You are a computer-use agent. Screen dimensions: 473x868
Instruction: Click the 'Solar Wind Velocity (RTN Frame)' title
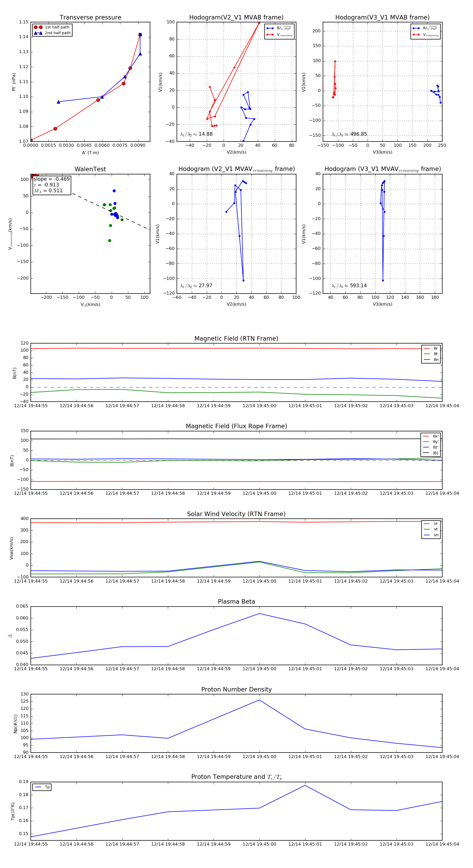click(236, 514)
